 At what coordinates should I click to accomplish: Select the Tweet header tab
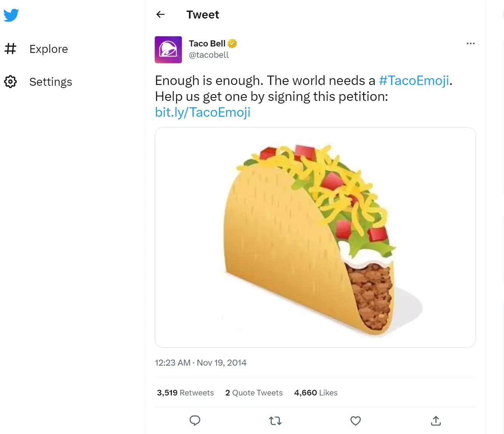click(x=203, y=14)
